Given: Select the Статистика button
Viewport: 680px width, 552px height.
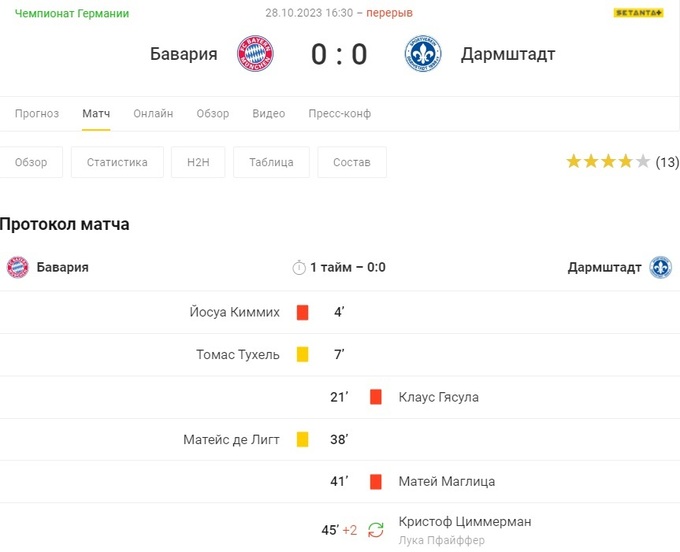Looking at the screenshot, I should tap(117, 162).
